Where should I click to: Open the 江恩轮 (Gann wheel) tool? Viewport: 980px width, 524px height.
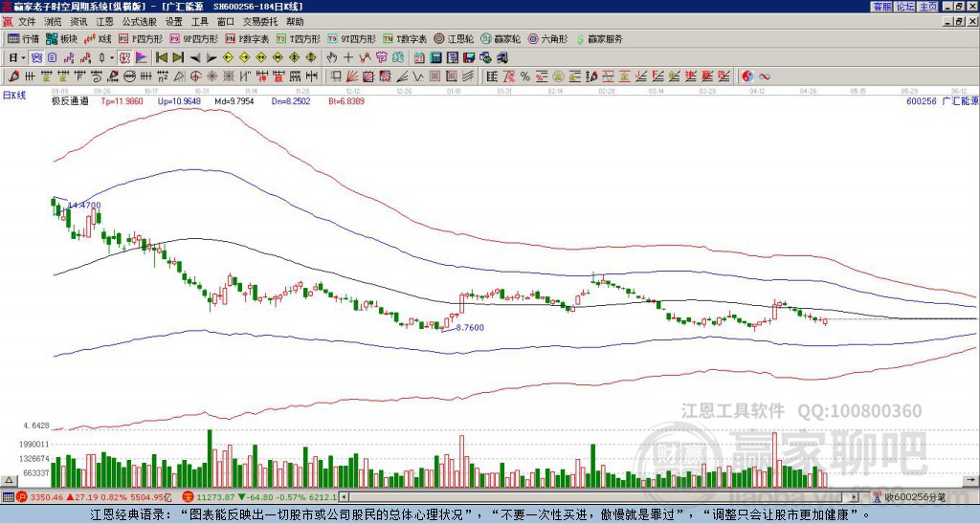[454, 38]
